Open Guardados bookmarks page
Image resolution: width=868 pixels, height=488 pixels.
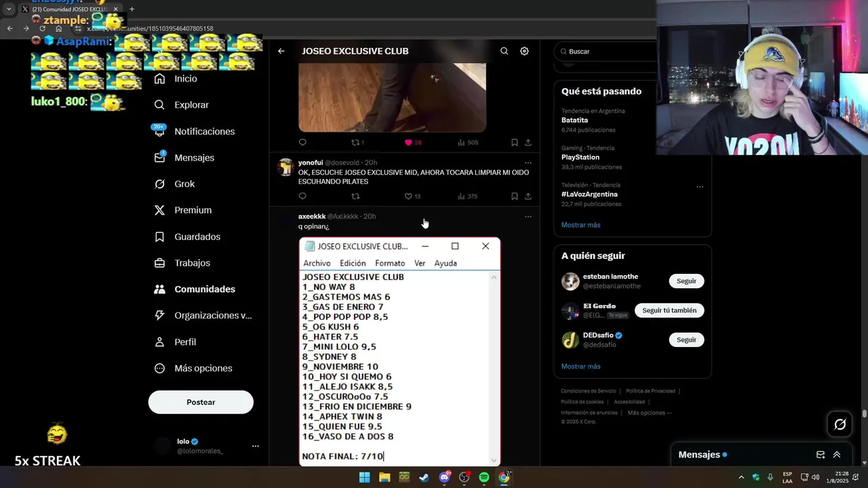point(186,237)
